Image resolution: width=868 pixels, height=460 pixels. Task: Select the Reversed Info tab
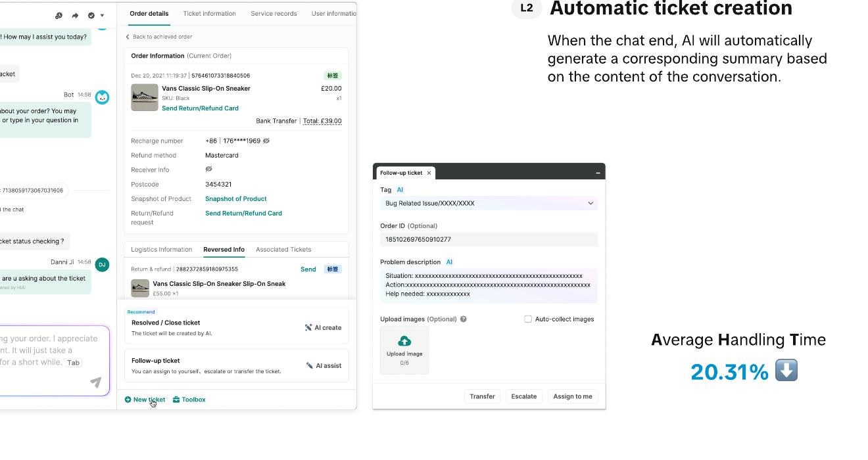[x=224, y=250]
